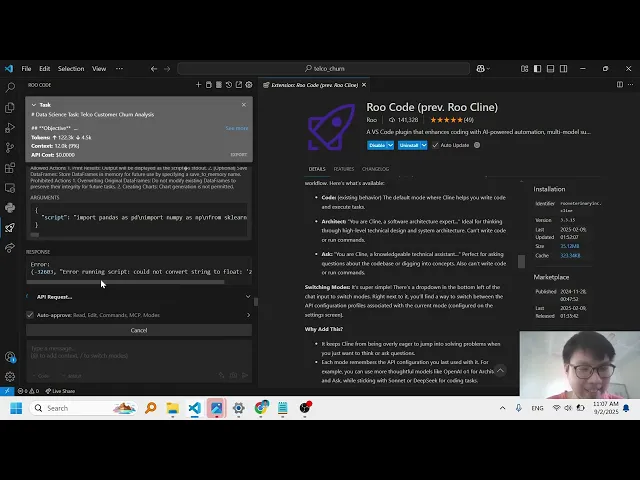Open the Edit menu
The height and width of the screenshot is (480, 640).
[x=44, y=69]
